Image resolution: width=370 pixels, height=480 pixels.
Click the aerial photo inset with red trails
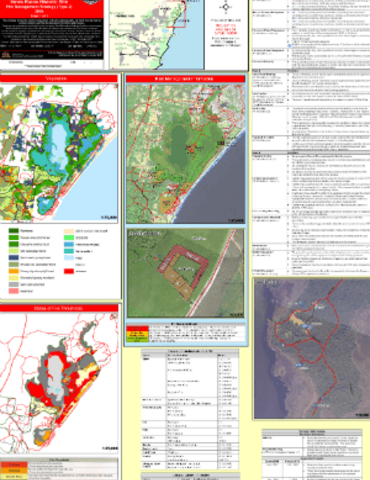(311, 348)
